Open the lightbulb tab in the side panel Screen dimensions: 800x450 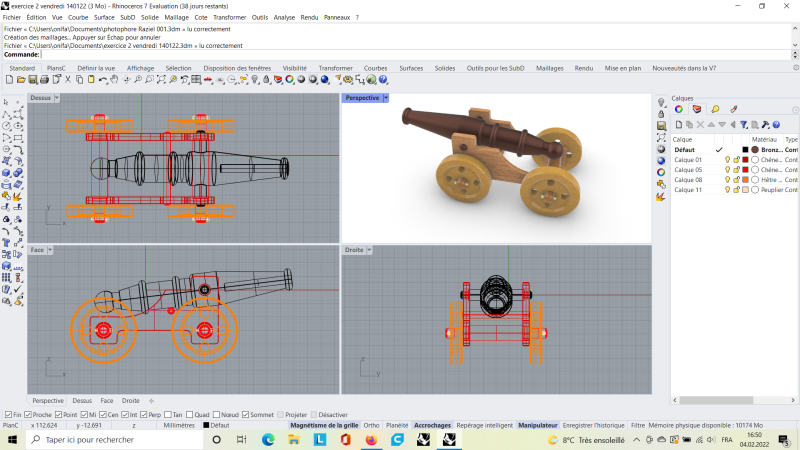pos(715,109)
